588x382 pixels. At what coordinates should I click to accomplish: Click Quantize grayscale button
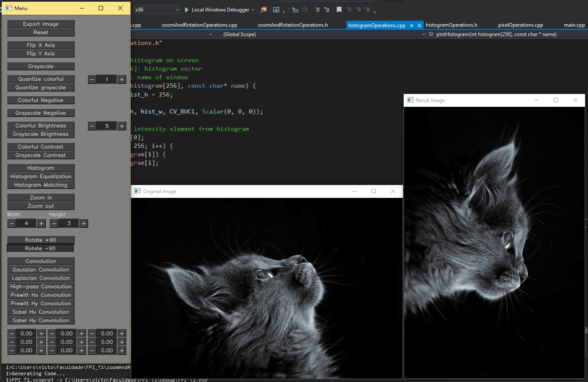click(x=41, y=88)
